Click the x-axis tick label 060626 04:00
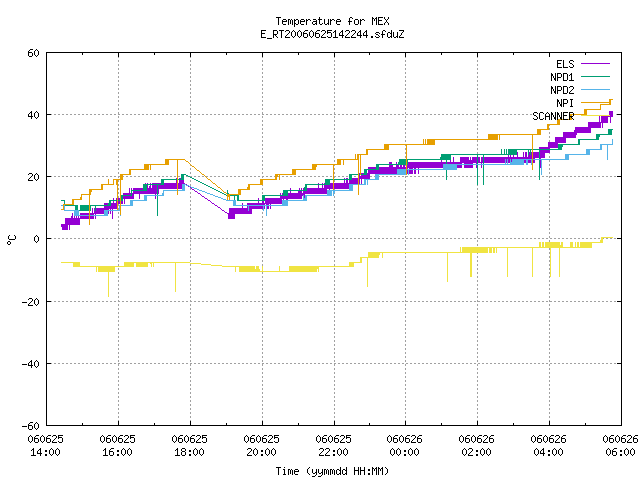 (549, 446)
